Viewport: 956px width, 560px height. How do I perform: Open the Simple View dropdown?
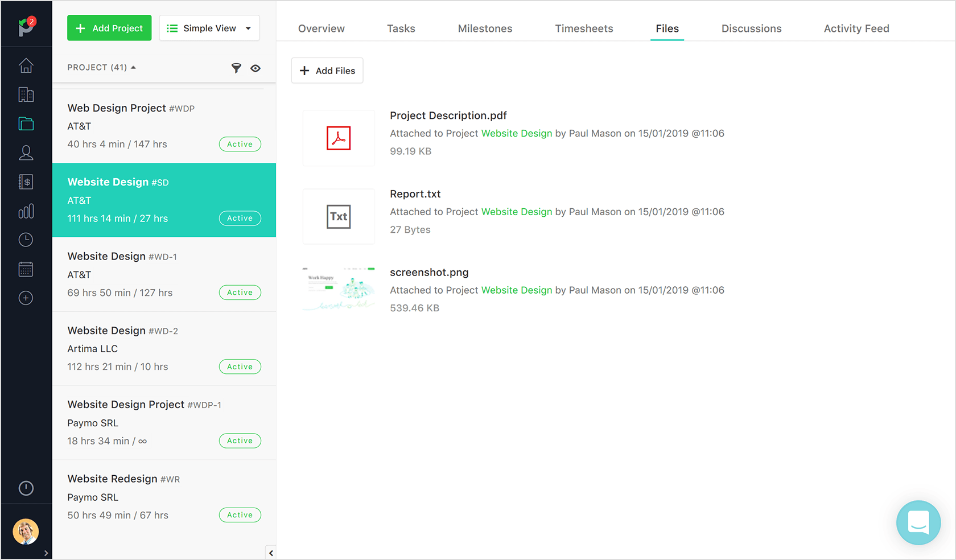point(209,27)
